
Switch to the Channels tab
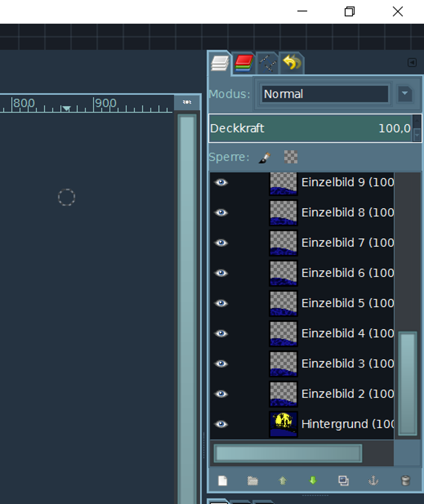point(244,63)
